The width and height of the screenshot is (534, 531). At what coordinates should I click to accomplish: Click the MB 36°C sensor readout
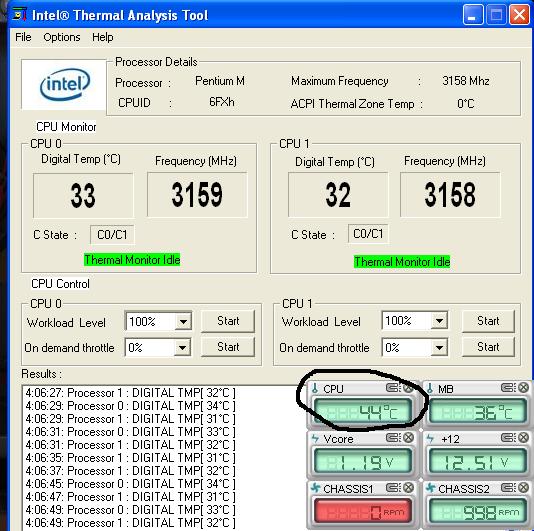(478, 412)
